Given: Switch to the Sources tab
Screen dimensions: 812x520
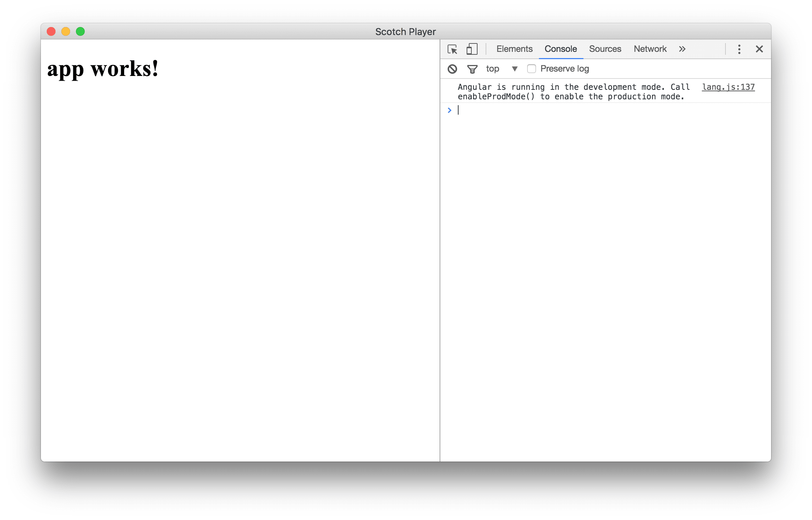Looking at the screenshot, I should click(x=605, y=49).
